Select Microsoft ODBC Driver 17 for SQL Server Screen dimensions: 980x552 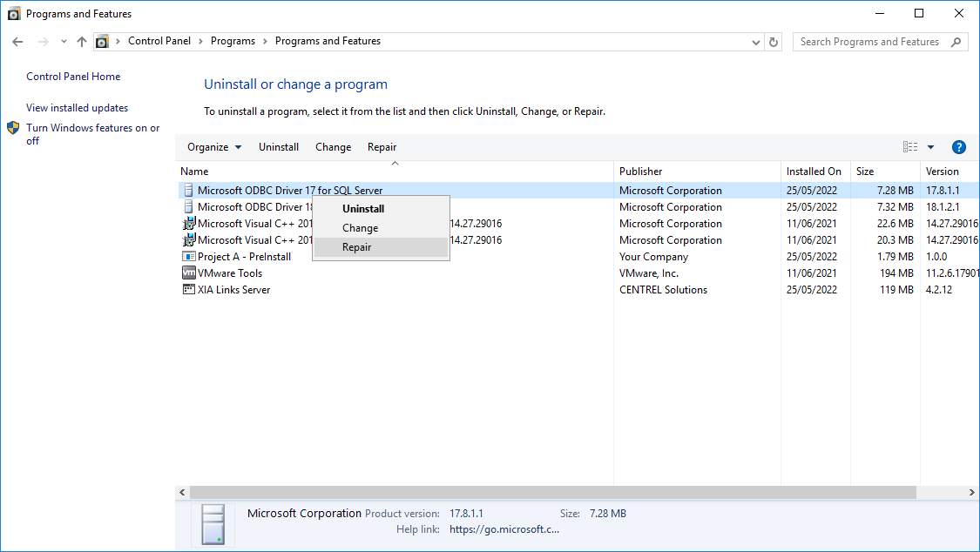[290, 191]
